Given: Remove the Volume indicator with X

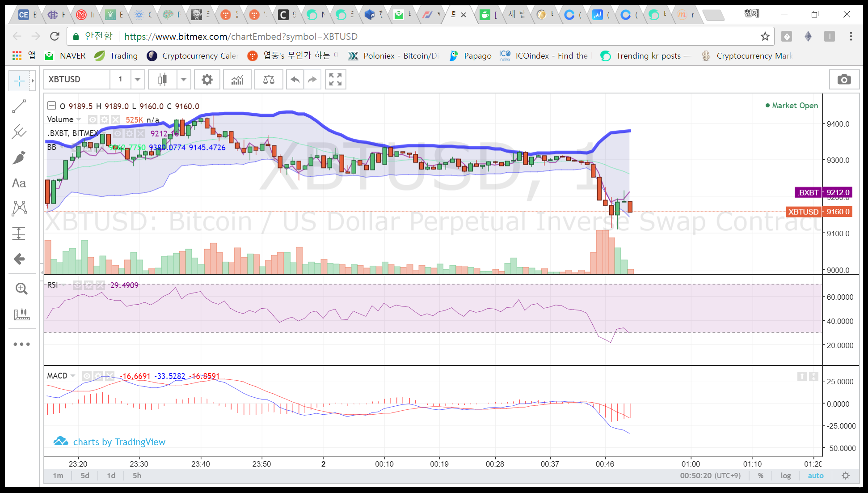Looking at the screenshot, I should (x=116, y=119).
